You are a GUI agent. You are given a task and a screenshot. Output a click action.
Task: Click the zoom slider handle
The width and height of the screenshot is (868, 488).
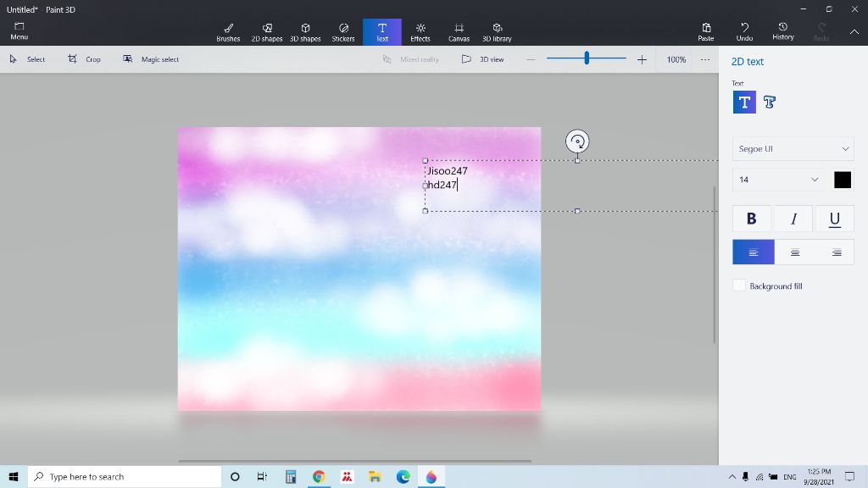point(587,58)
